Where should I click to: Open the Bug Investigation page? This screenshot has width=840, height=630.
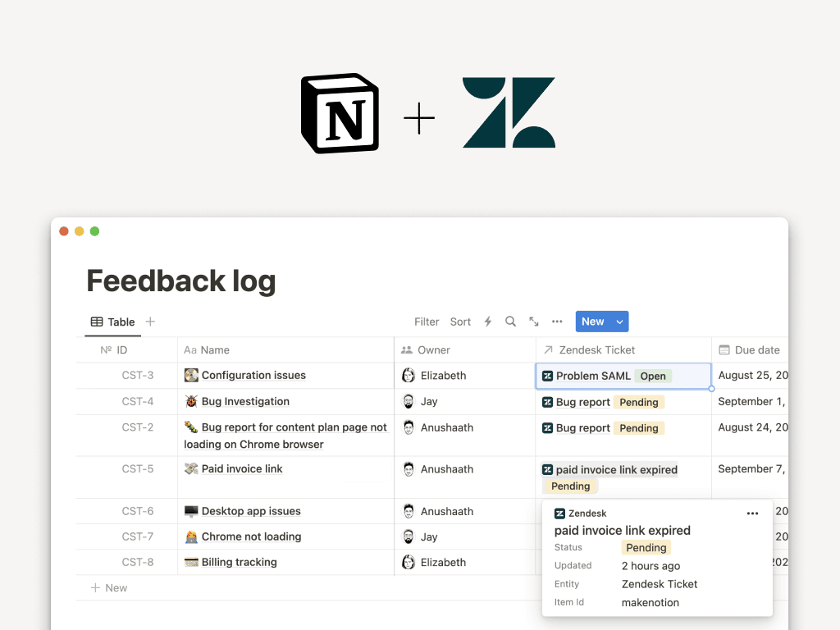coord(245,401)
